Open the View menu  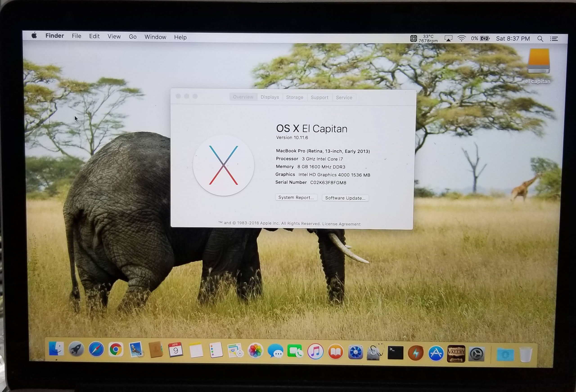tap(114, 36)
